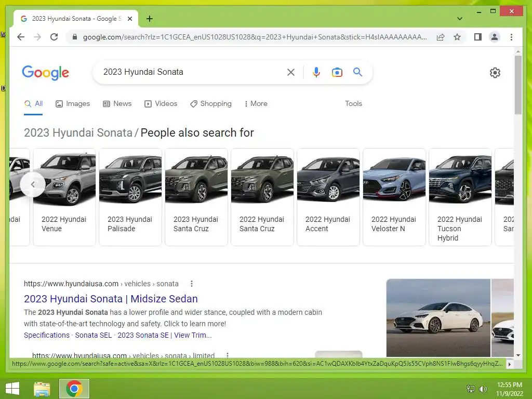Open the 2022 Hyundai Santa Cruz card

(262, 197)
